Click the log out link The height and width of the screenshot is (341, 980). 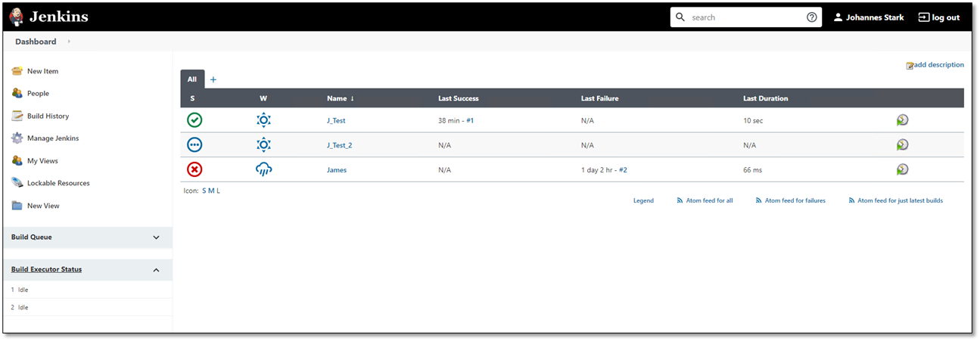click(939, 17)
